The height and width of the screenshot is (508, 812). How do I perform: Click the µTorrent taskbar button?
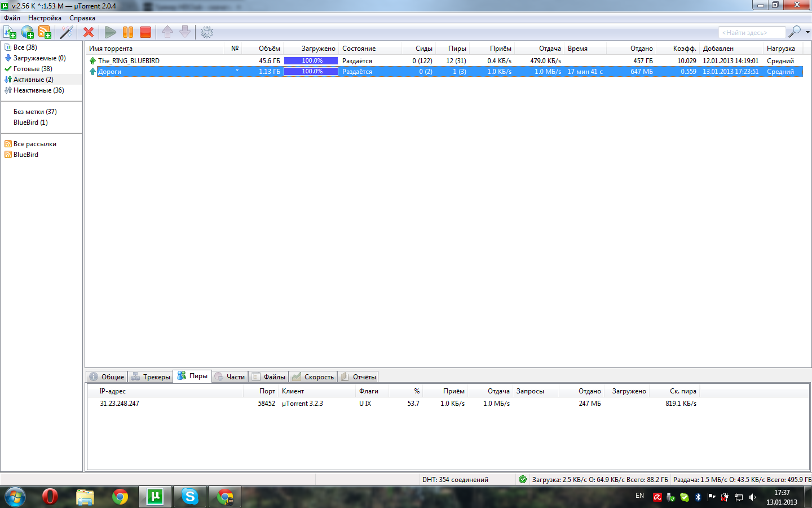(155, 497)
